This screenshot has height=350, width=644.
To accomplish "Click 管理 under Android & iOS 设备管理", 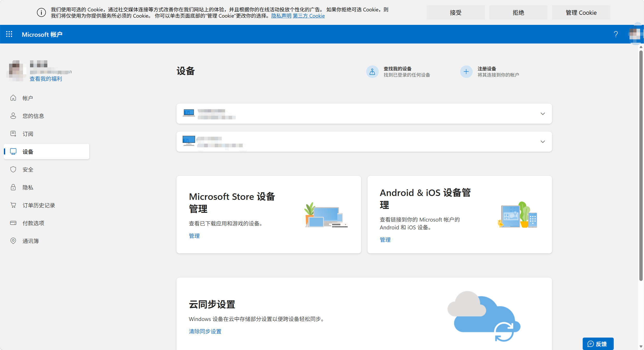I will click(x=385, y=240).
